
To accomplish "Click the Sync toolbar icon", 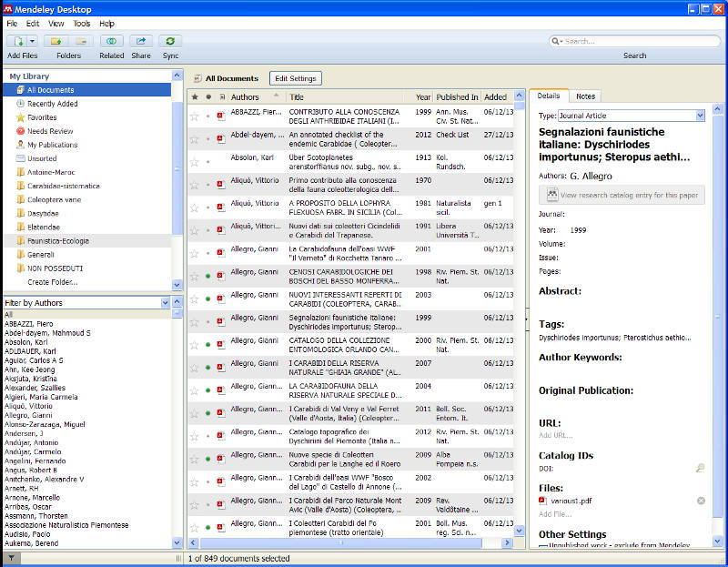I will pyautogui.click(x=170, y=41).
